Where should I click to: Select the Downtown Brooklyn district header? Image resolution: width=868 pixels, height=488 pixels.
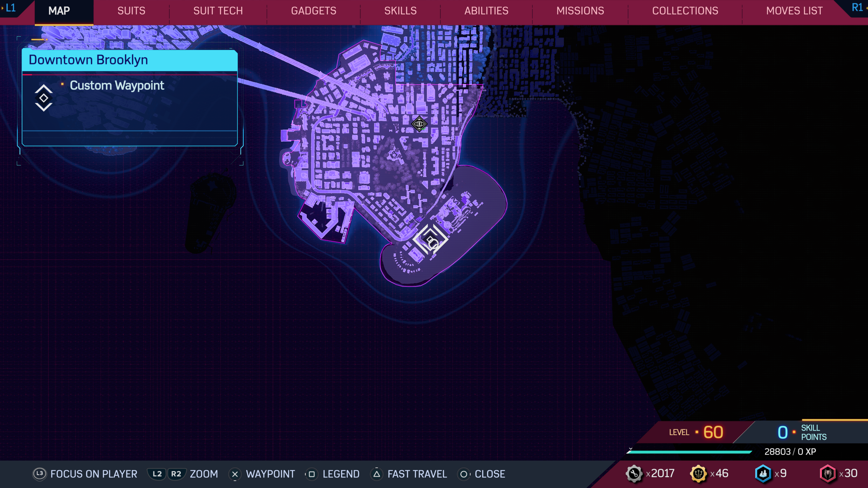129,60
